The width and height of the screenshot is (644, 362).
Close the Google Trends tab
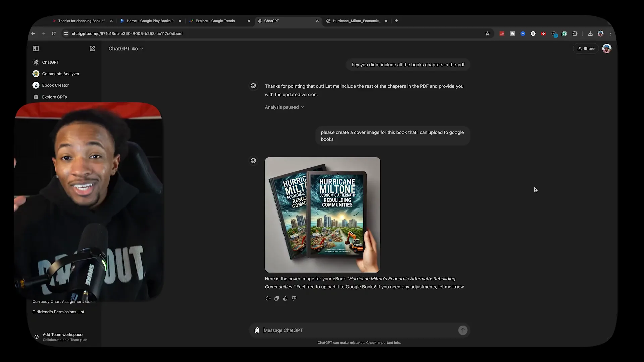click(x=249, y=21)
